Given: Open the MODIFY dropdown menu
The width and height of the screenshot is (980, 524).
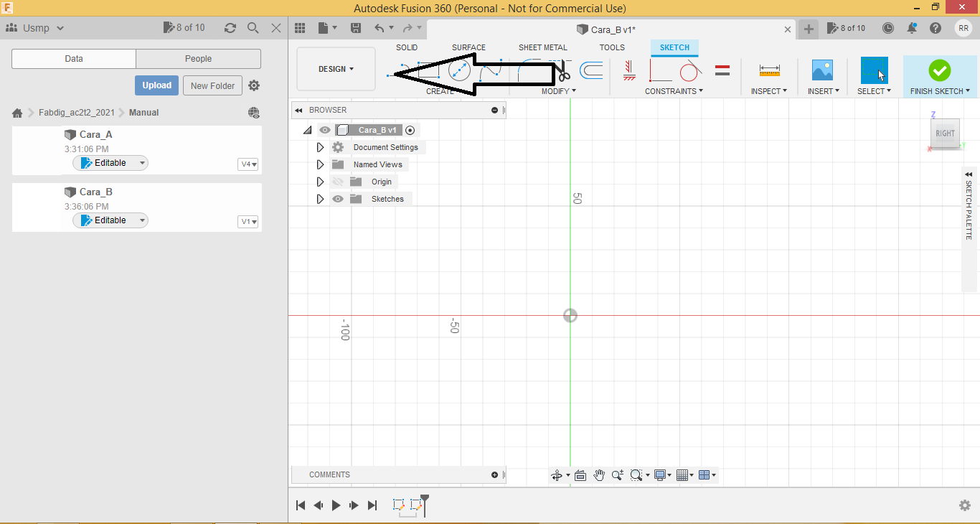Looking at the screenshot, I should coord(559,91).
